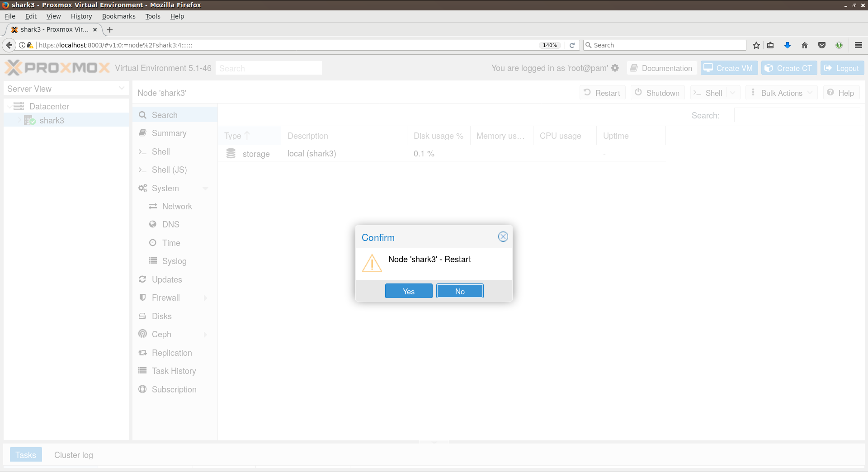Click the Subscription lifebuoy icon
The image size is (868, 472).
(x=142, y=389)
